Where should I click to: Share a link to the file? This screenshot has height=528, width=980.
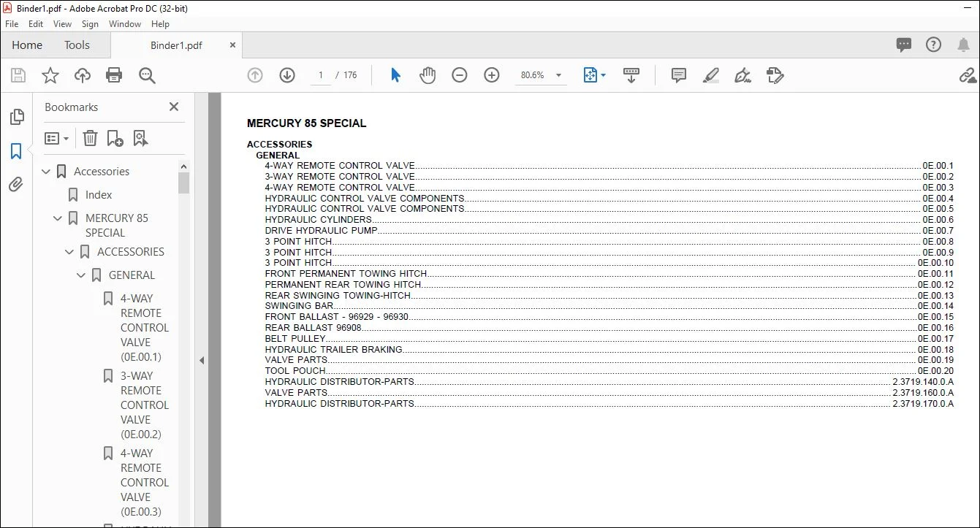tap(968, 75)
